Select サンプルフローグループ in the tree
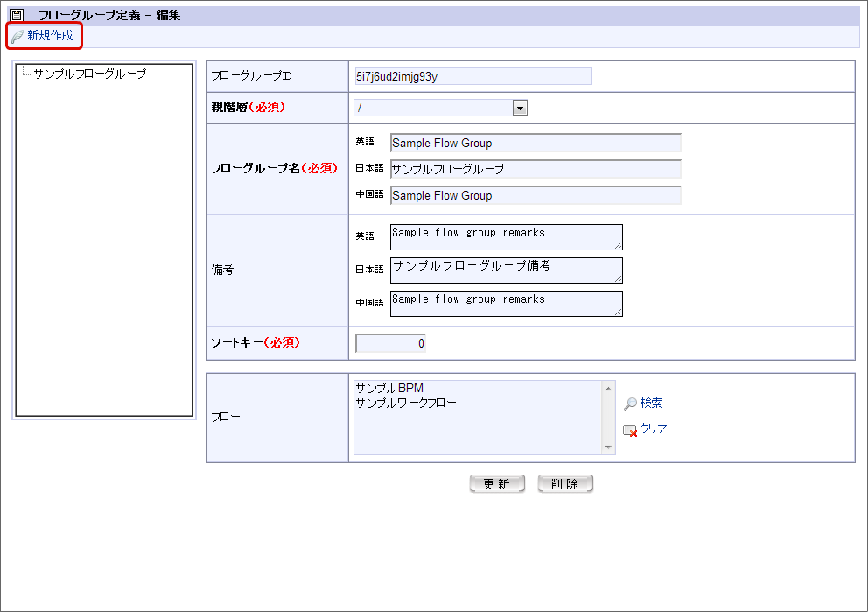This screenshot has height=612, width=868. [89, 74]
